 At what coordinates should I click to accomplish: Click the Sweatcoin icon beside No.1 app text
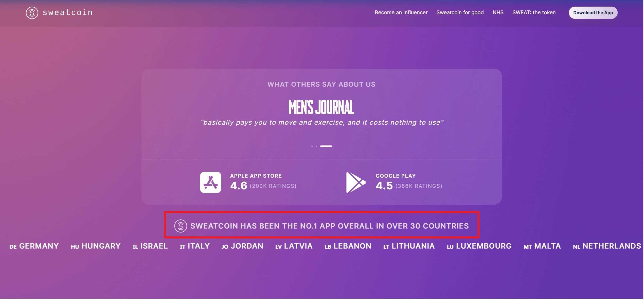click(181, 226)
